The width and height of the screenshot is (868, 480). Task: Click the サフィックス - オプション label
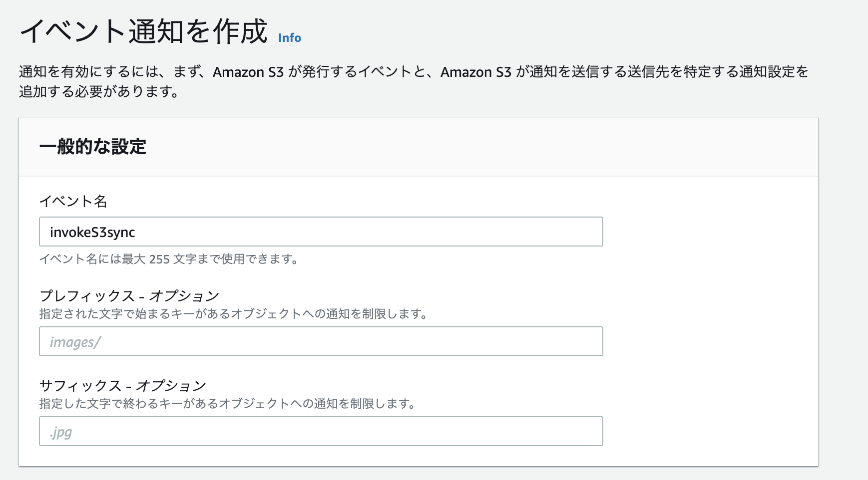122,385
